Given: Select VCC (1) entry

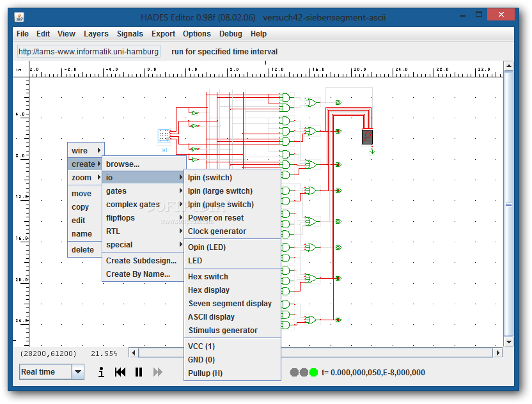Looking at the screenshot, I should tap(232, 346).
